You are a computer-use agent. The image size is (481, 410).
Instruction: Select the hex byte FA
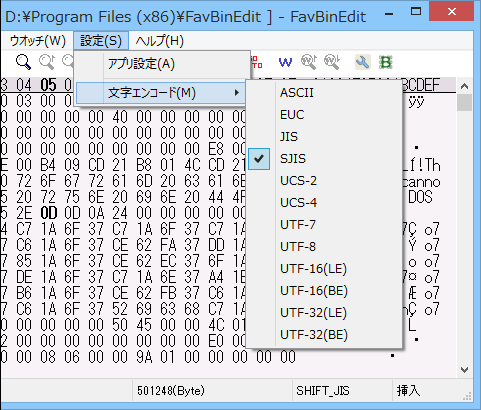(168, 245)
